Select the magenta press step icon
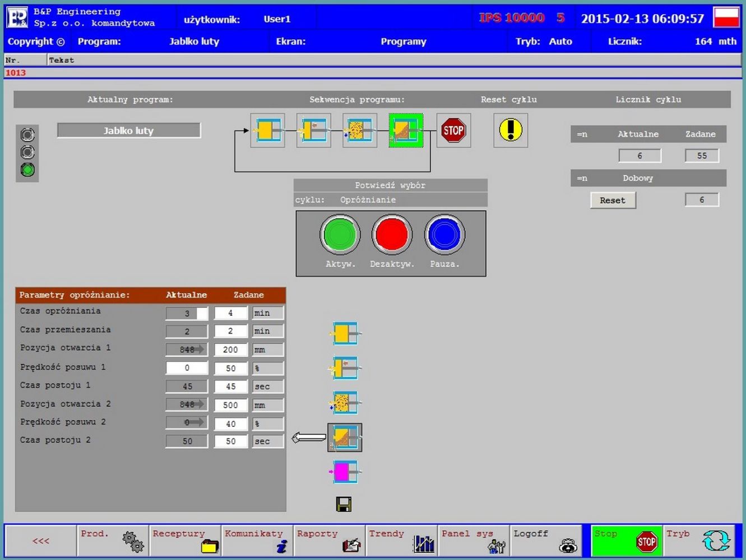Screen dimensions: 746x560 tap(344, 472)
